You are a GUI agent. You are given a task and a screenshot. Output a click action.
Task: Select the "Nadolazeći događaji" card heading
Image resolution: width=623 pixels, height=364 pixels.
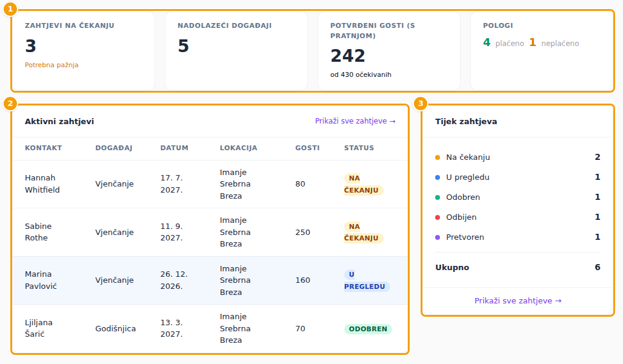click(224, 25)
